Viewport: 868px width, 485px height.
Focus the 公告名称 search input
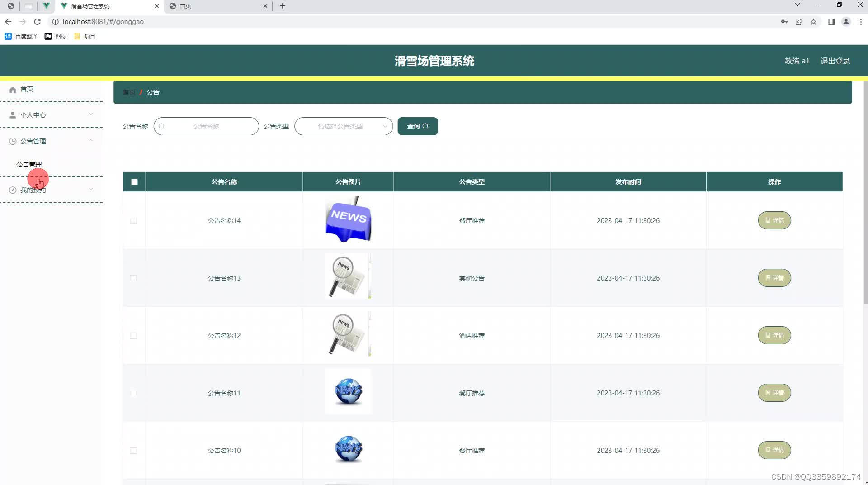[x=206, y=126]
